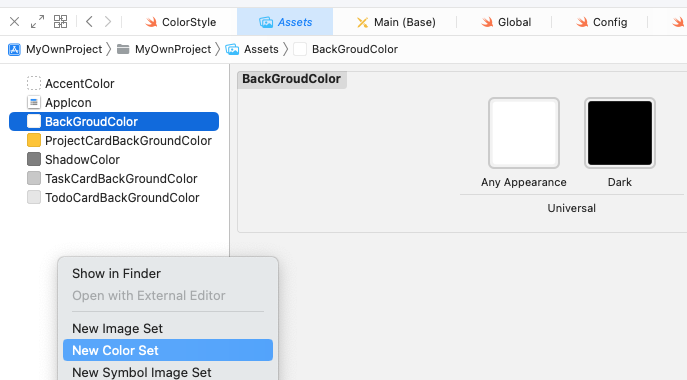The height and width of the screenshot is (380, 687).
Task: Click the white BackGroudColor list swatch icon
Action: coord(34,121)
